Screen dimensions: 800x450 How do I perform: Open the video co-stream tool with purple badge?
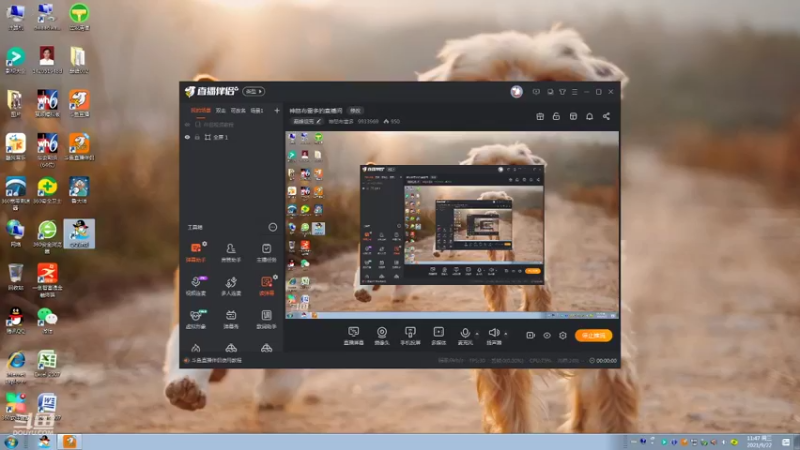(196, 286)
